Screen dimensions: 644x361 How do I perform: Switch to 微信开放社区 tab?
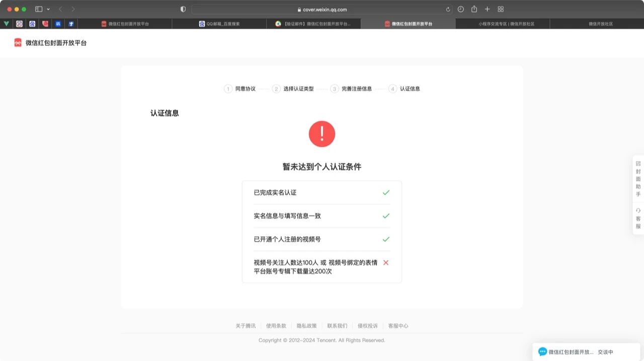coord(597,24)
